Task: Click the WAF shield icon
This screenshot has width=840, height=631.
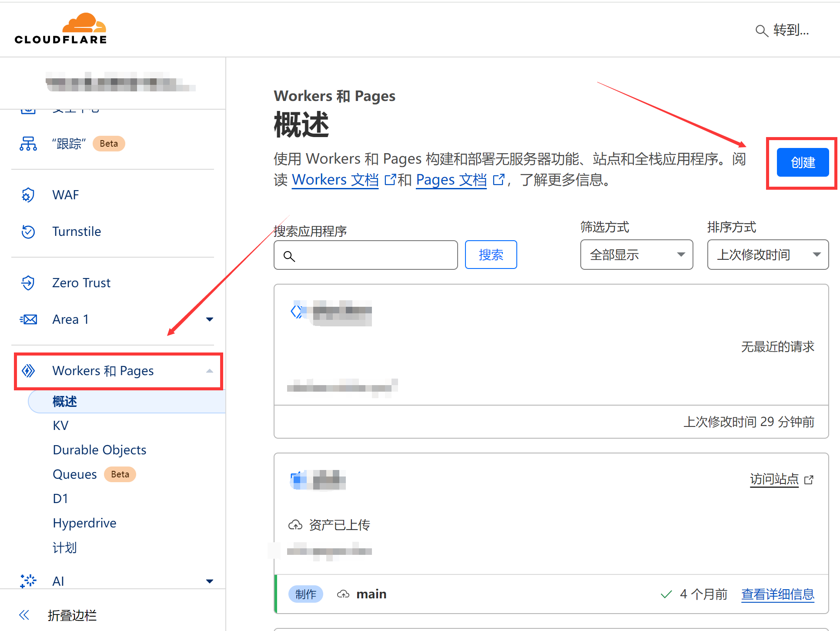Action: pyautogui.click(x=28, y=195)
